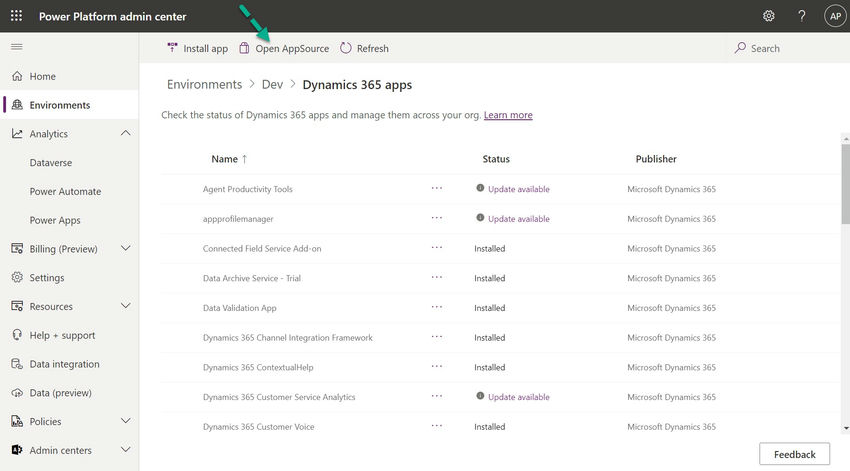
Task: Expand the Admin centers chevron
Action: point(125,450)
